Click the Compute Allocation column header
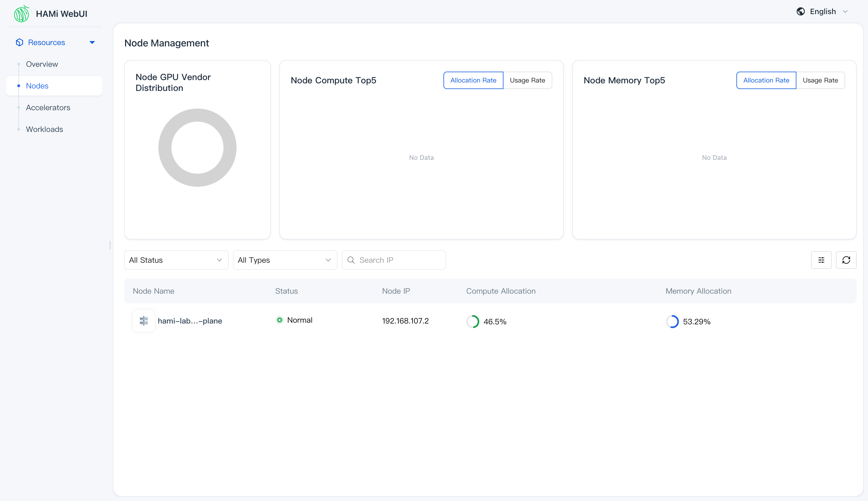 click(x=501, y=291)
